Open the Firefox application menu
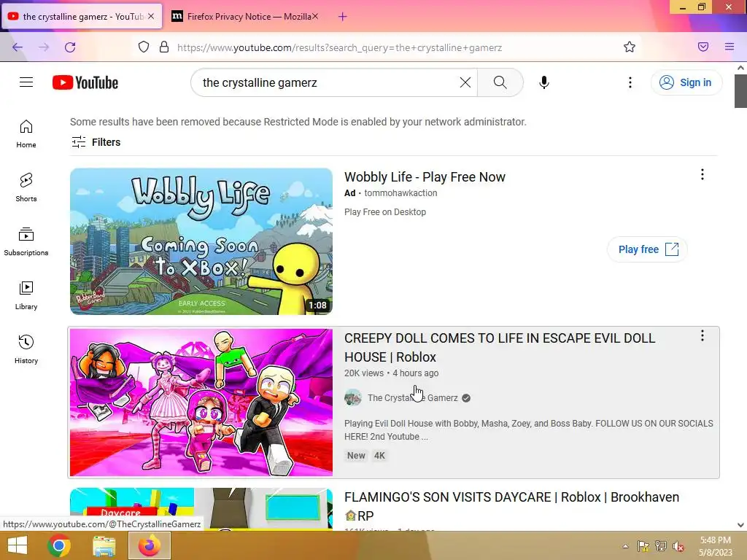 [x=729, y=47]
